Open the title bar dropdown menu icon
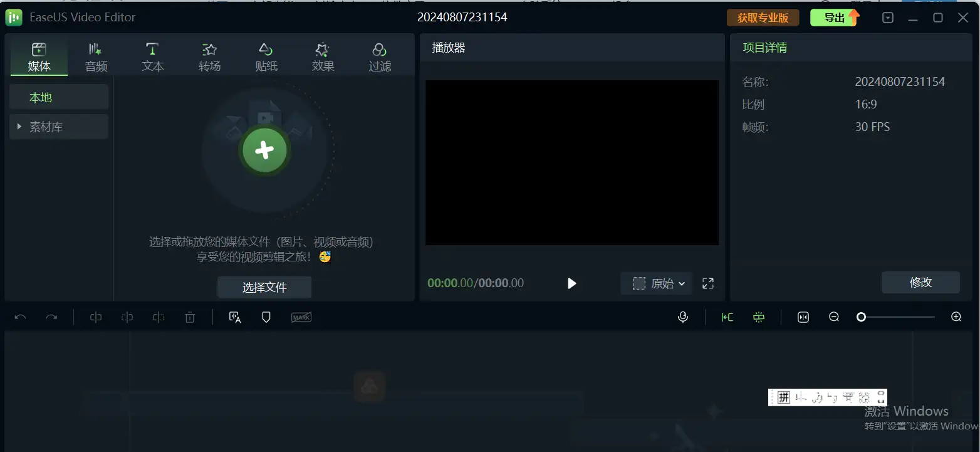Viewport: 980px width, 452px height. [x=888, y=18]
